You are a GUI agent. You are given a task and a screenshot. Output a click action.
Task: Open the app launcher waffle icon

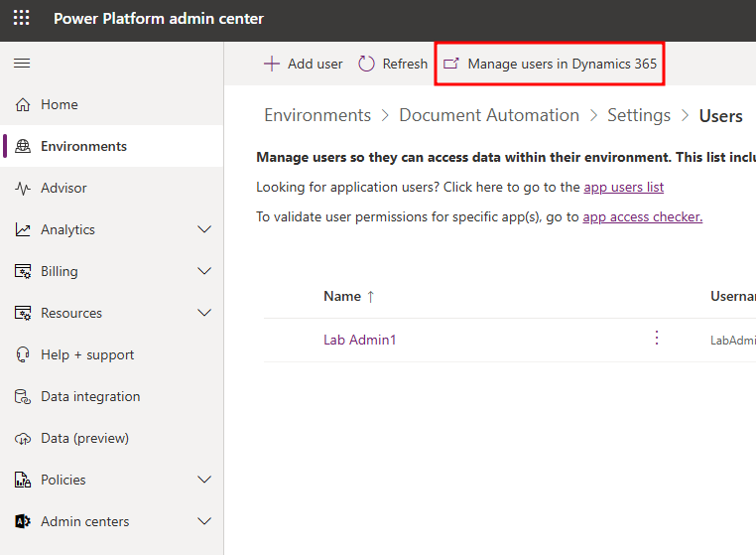click(x=21, y=18)
